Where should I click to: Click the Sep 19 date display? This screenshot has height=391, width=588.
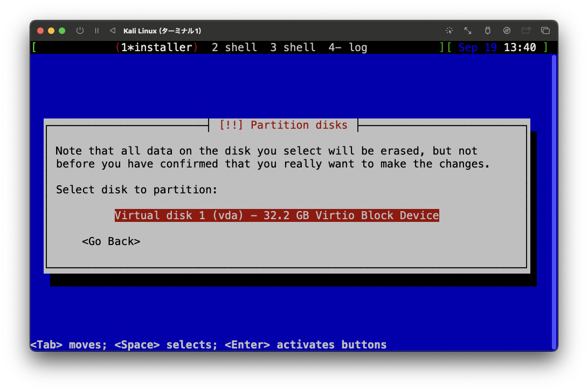[x=476, y=47]
